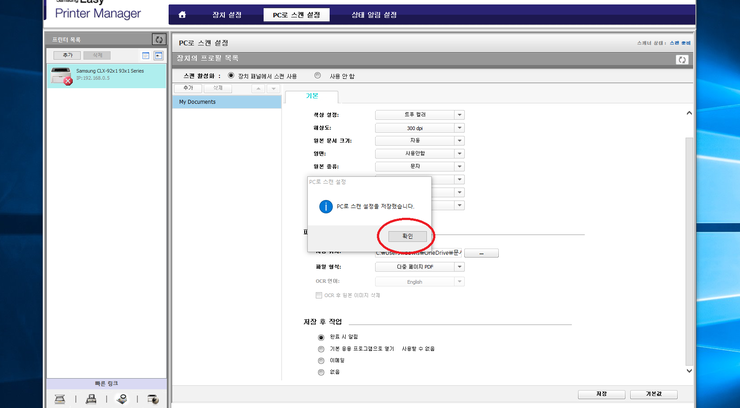
Task: Click the scrollbar down arrow
Action: [689, 371]
